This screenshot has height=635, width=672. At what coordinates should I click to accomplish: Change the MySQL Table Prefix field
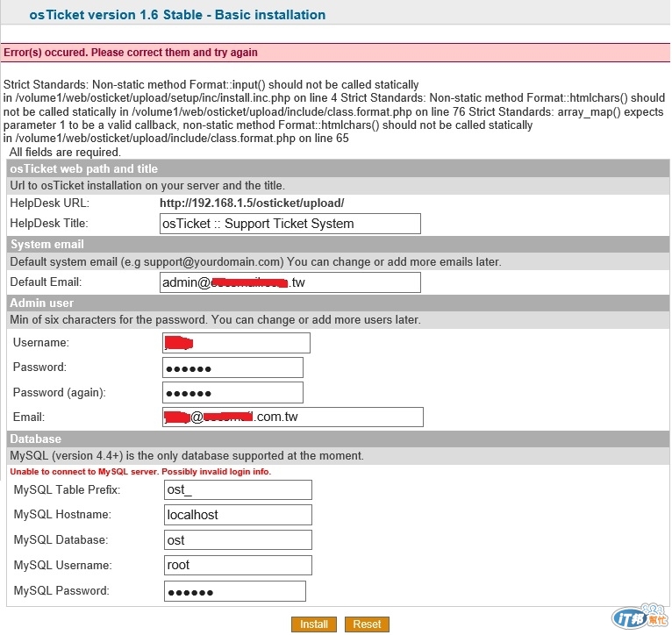tap(238, 489)
